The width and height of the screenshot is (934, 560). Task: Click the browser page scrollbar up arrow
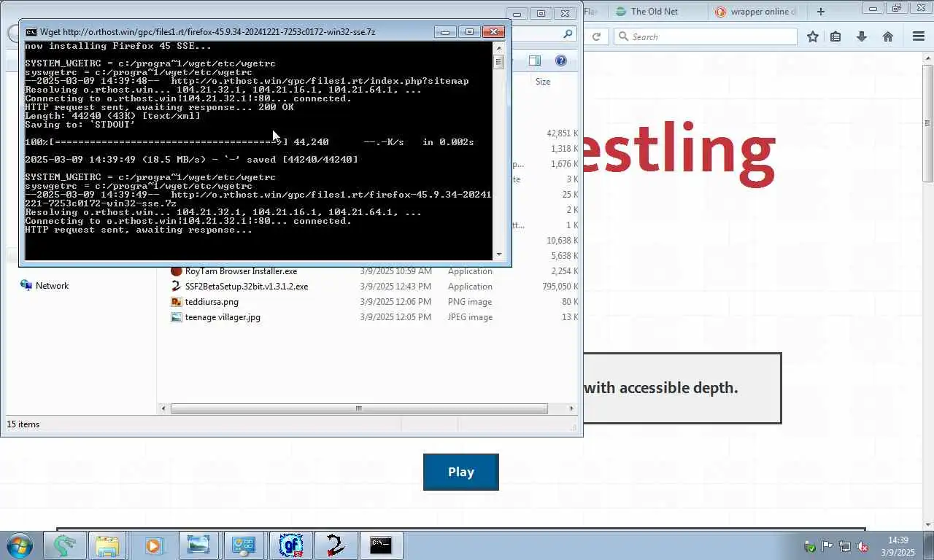coord(928,57)
